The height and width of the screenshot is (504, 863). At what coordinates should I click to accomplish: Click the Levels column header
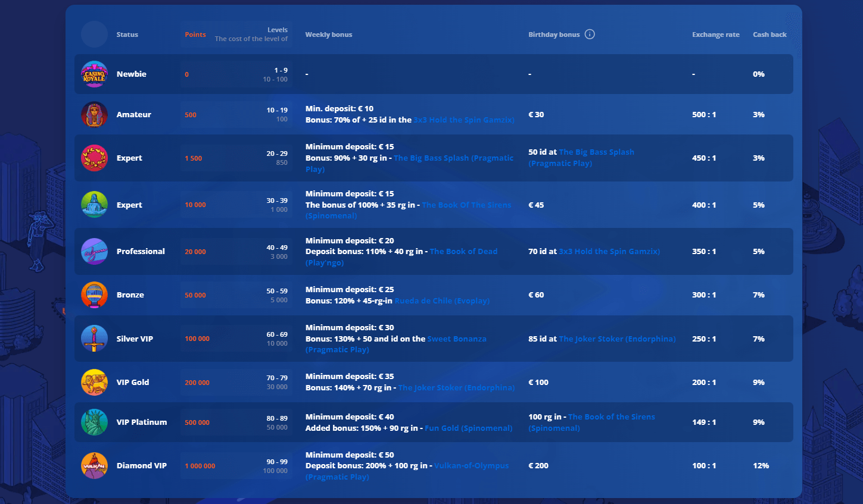pyautogui.click(x=278, y=30)
